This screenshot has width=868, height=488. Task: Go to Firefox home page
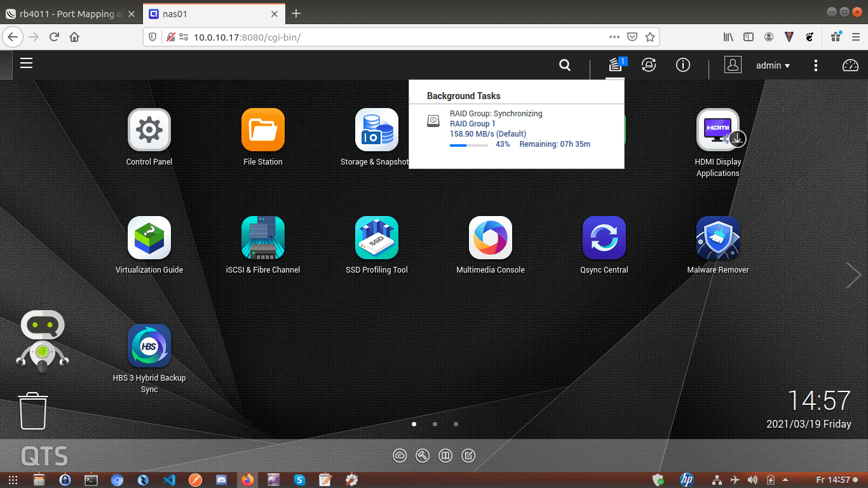coord(74,37)
